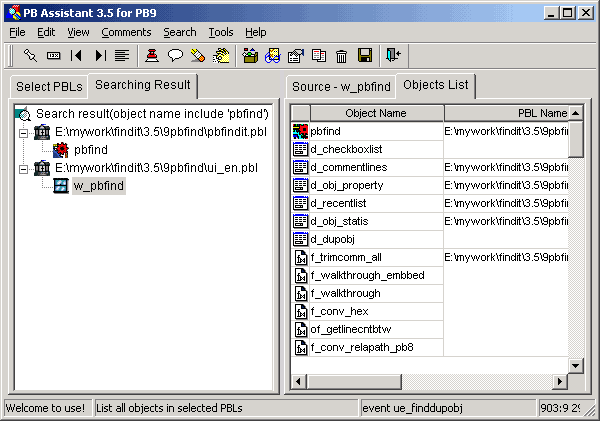Click the jump to first arrow icon
Viewport: 600px width, 421px height.
point(76,56)
